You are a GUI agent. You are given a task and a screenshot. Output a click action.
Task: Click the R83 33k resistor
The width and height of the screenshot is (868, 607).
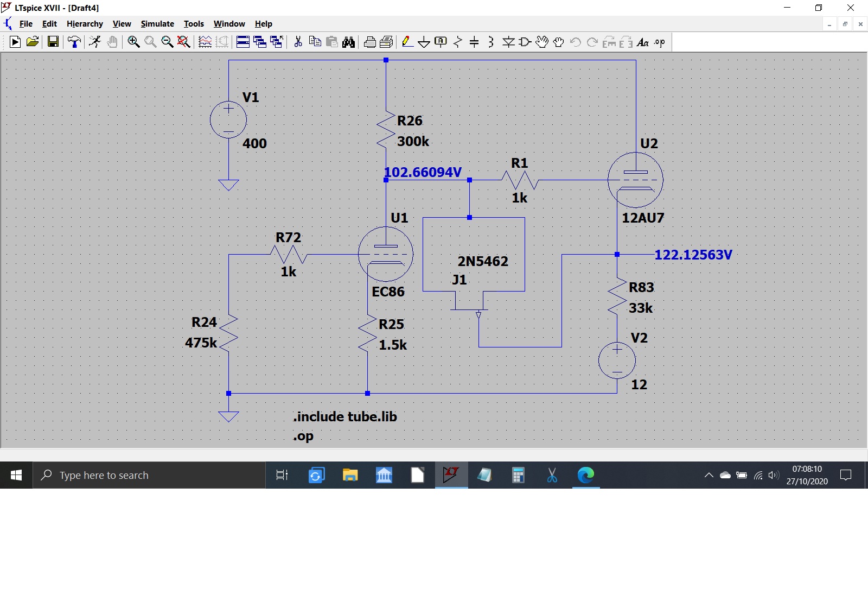617,298
